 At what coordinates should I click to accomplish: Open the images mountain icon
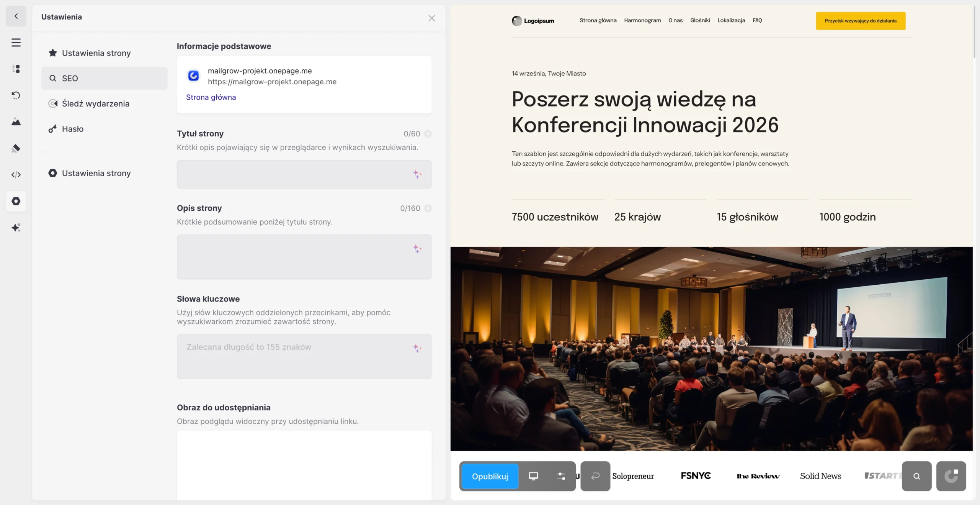pyautogui.click(x=16, y=122)
